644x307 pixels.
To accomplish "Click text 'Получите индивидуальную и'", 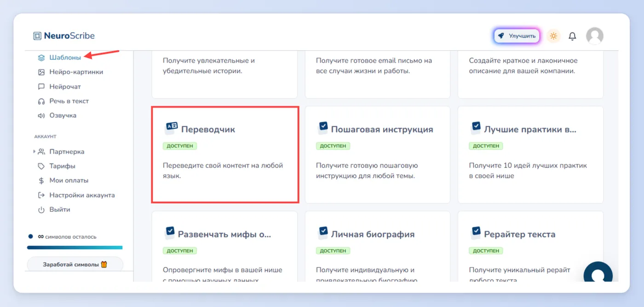I will [365, 270].
